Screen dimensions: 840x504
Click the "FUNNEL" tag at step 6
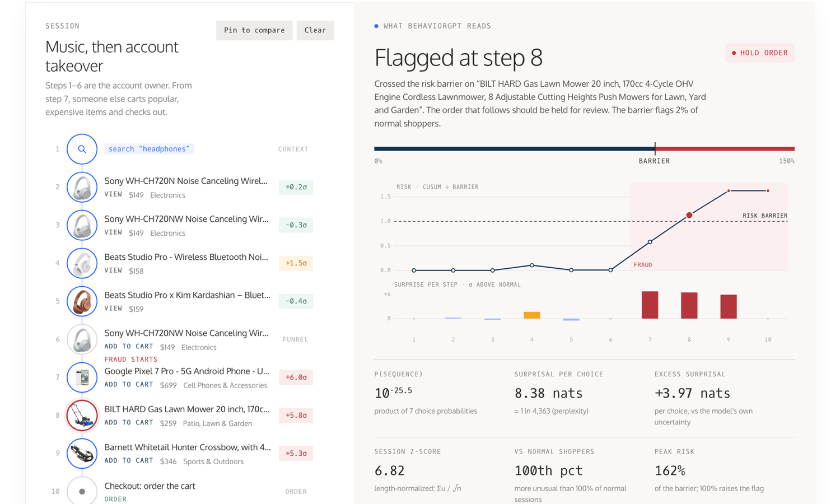tap(295, 339)
